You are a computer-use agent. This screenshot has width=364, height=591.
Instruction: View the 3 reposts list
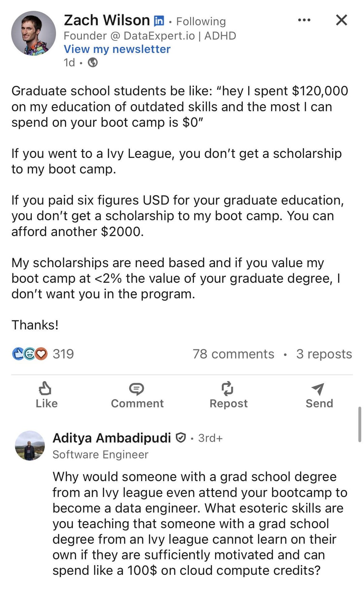point(324,354)
